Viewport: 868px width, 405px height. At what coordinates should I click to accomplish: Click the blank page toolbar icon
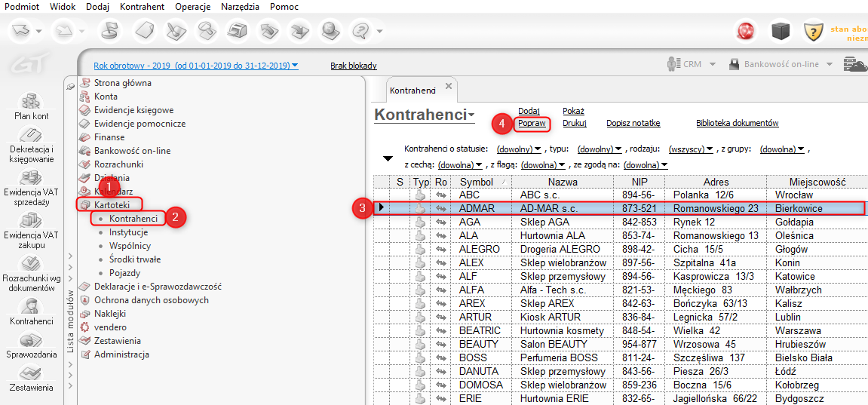tap(144, 31)
